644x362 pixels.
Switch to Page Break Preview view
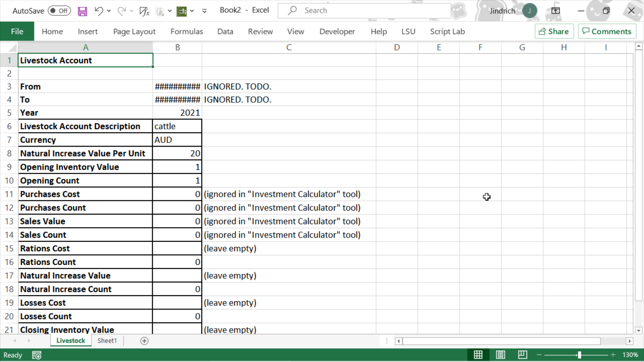click(x=523, y=355)
